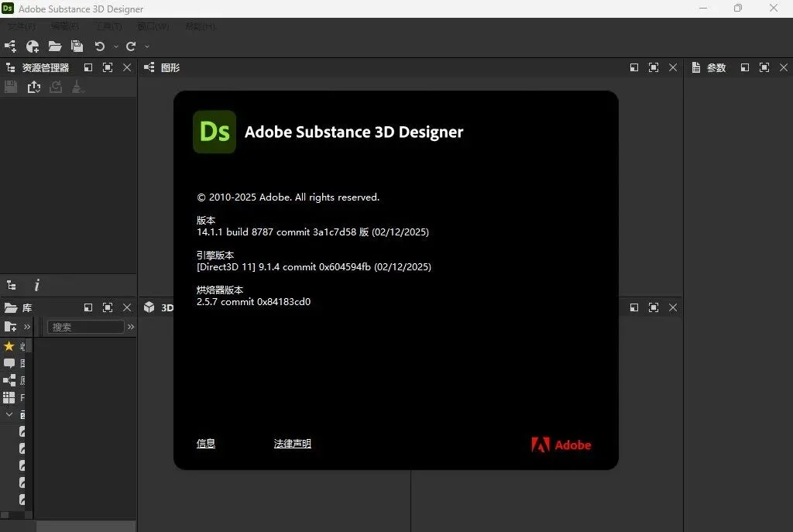The width and height of the screenshot is (793, 532).
Task: Open a package with the folder icon
Action: [x=55, y=46]
